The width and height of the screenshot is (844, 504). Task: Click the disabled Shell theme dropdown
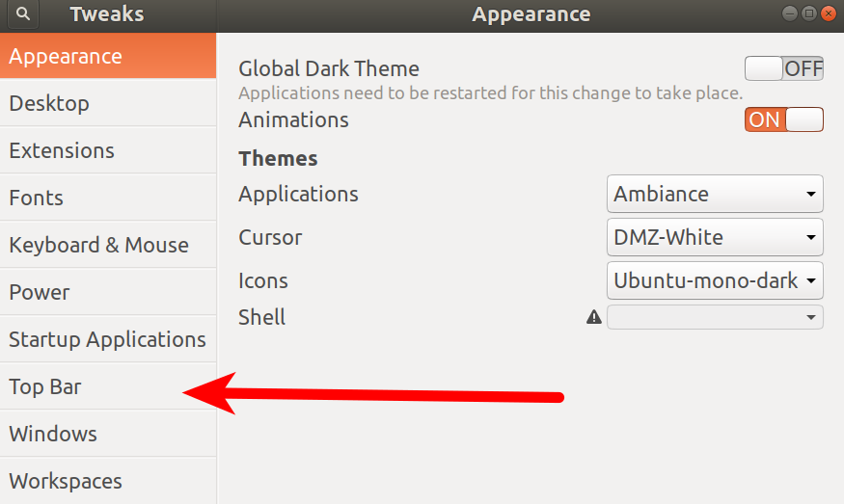(x=715, y=317)
